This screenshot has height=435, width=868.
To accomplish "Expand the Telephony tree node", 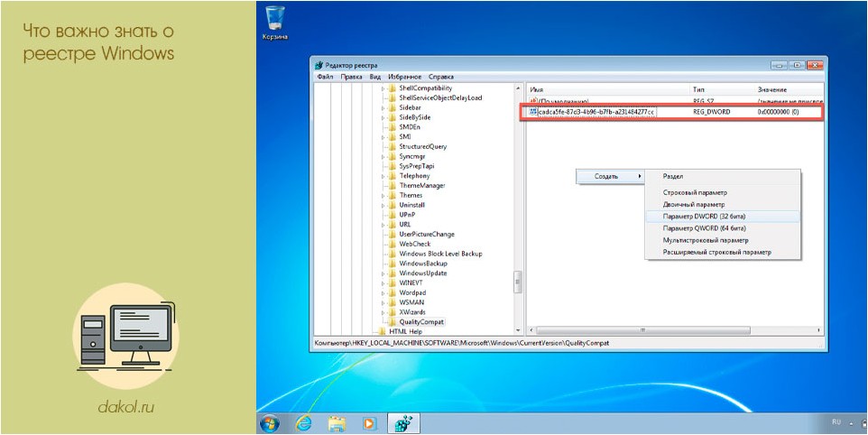I will (383, 176).
